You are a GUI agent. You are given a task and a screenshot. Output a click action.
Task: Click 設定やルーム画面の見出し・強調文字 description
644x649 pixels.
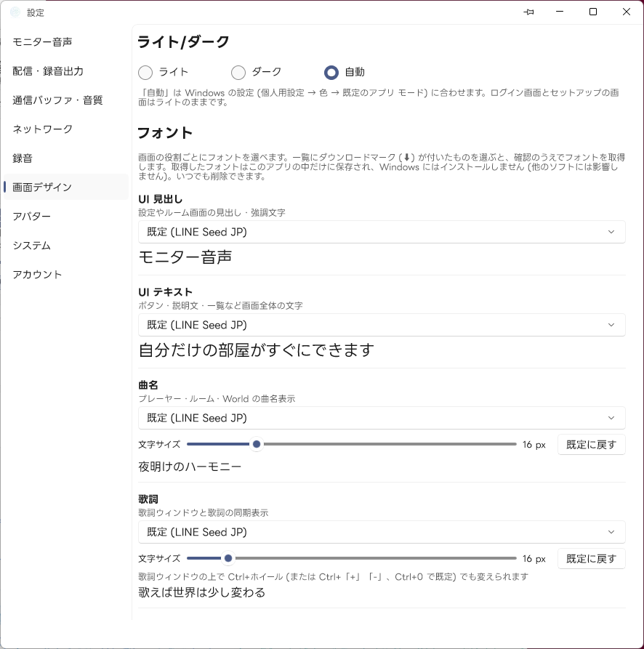(212, 213)
